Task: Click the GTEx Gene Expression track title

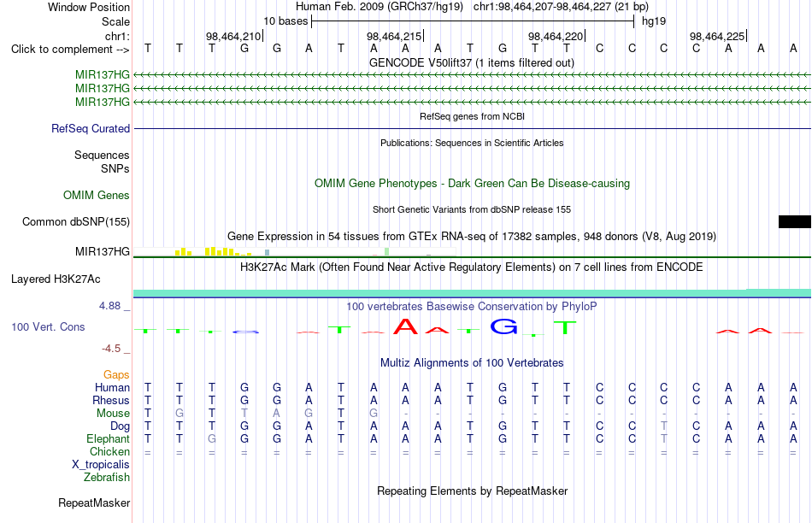Action: [x=472, y=237]
